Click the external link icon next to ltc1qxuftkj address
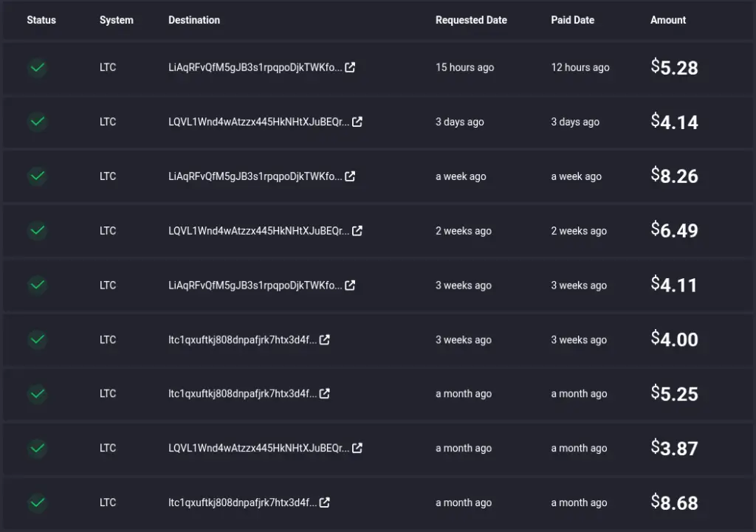 [x=326, y=339]
